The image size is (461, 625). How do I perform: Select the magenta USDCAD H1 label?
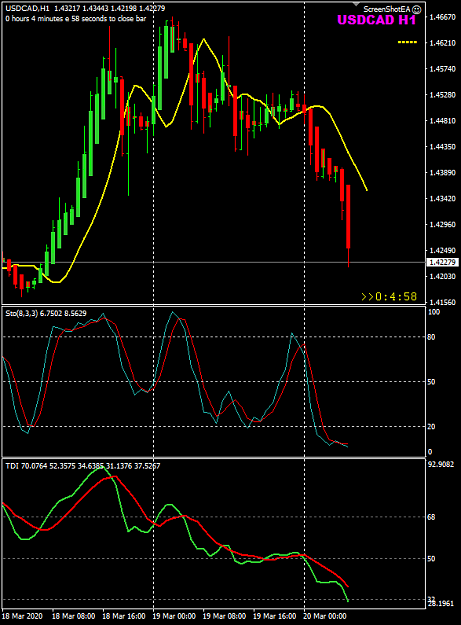(377, 20)
